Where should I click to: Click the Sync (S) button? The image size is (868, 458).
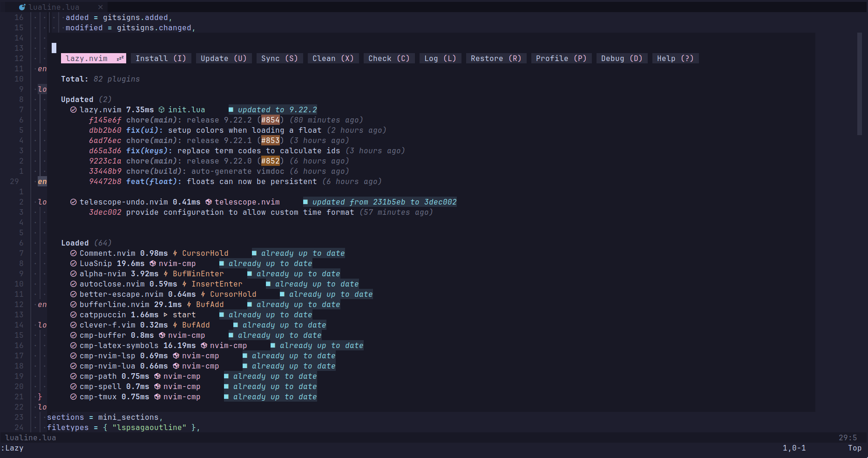click(279, 58)
